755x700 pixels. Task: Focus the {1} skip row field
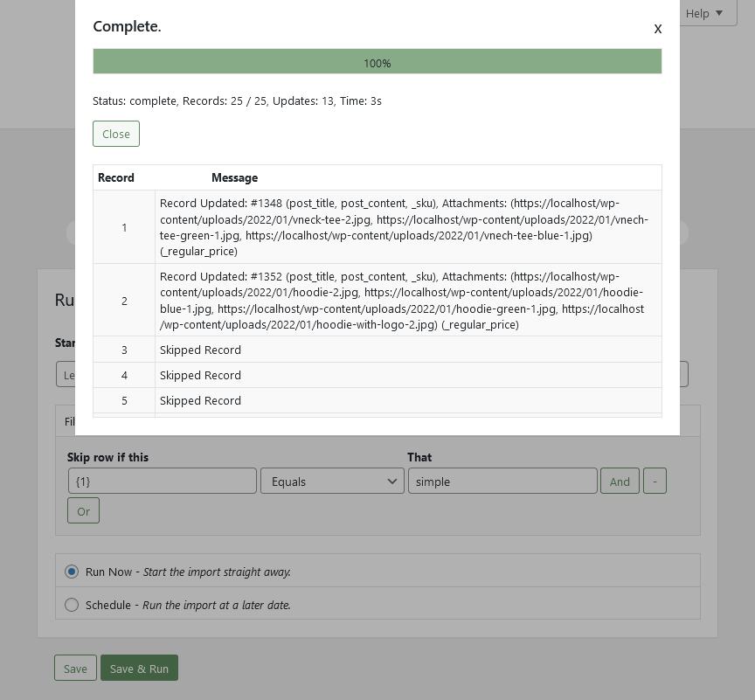163,481
